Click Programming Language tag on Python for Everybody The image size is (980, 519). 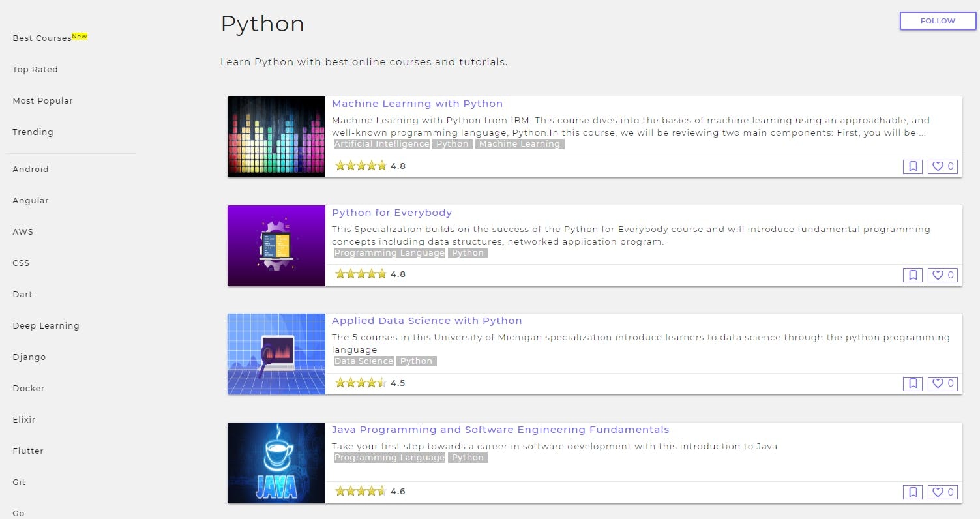[x=390, y=253]
